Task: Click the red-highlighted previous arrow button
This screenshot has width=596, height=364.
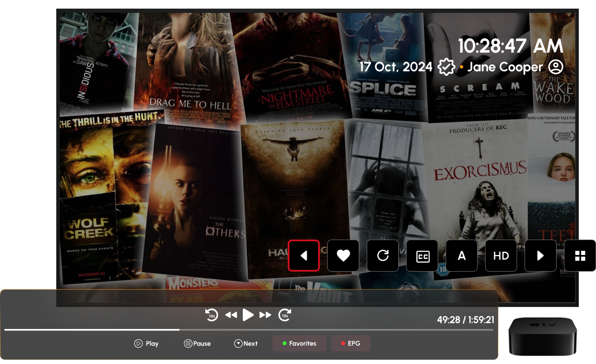Action: (303, 256)
